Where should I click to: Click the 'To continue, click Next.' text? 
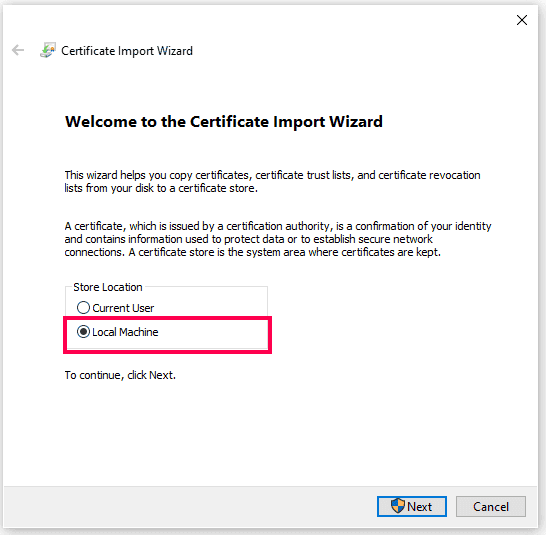tap(120, 375)
